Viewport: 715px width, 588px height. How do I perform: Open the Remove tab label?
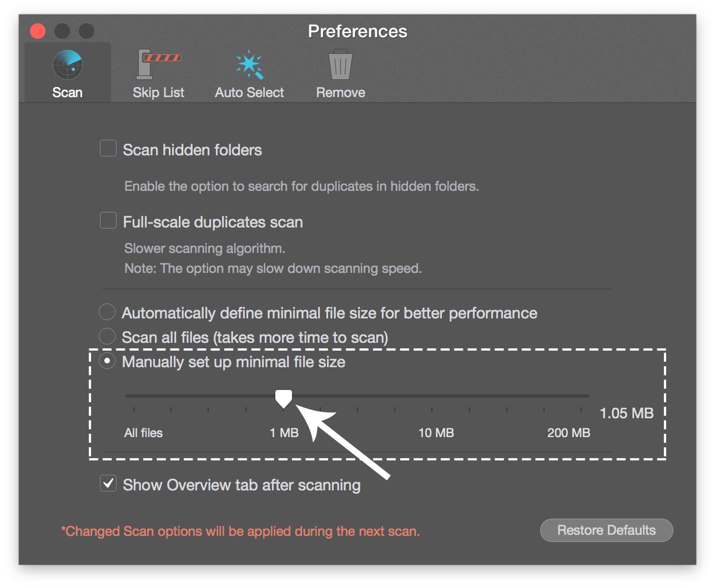point(340,93)
